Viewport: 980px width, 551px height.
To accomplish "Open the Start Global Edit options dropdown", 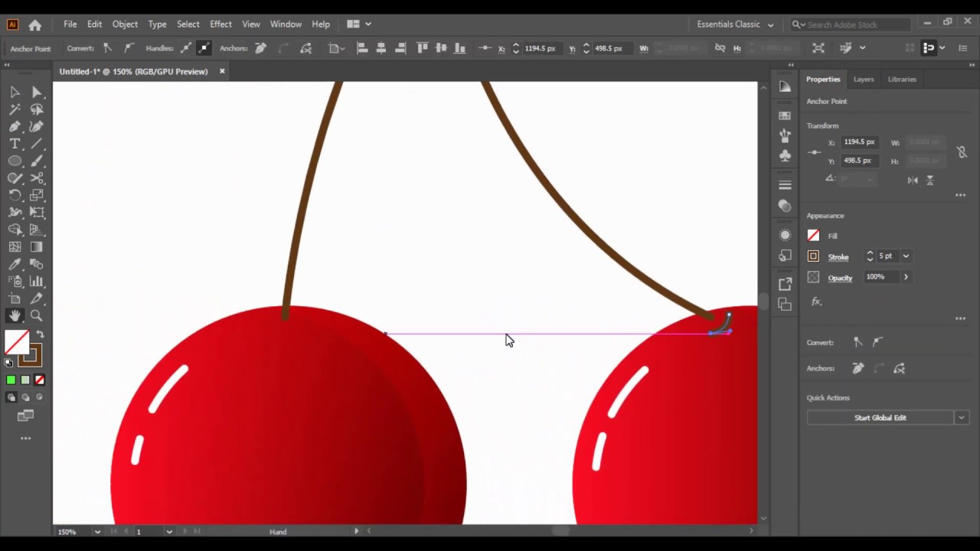I will pyautogui.click(x=961, y=418).
